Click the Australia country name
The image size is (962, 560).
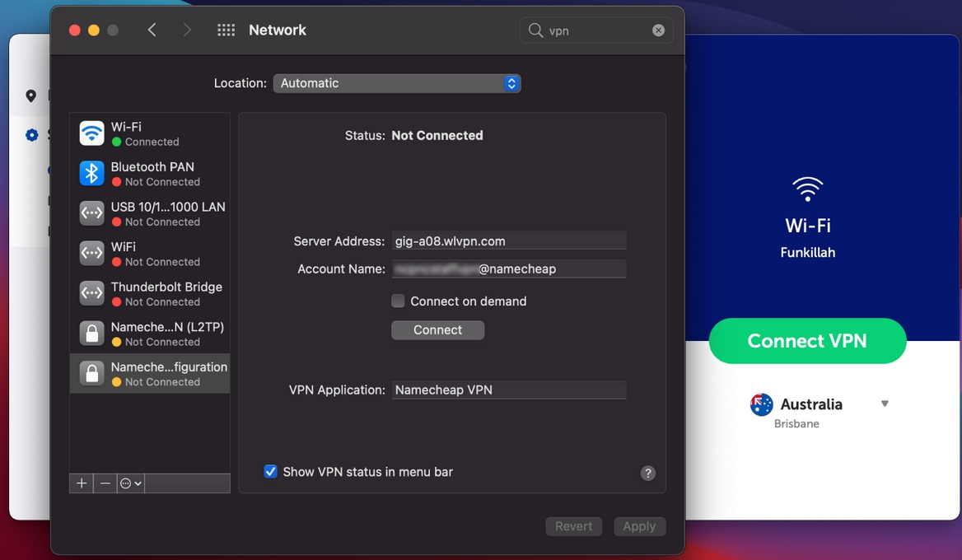click(x=811, y=404)
